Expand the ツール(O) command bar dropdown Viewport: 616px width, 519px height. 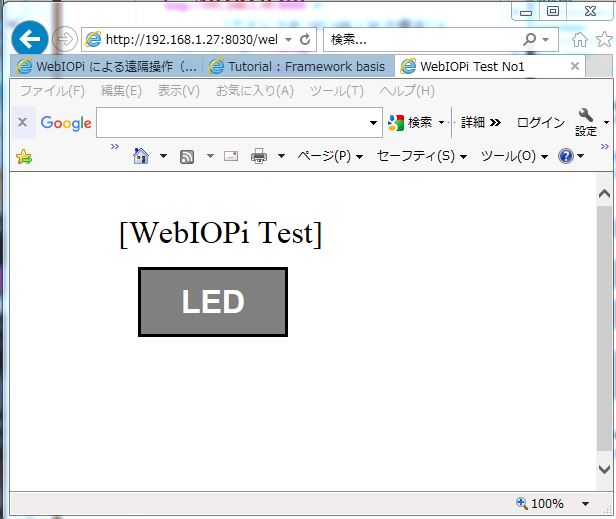click(x=513, y=156)
